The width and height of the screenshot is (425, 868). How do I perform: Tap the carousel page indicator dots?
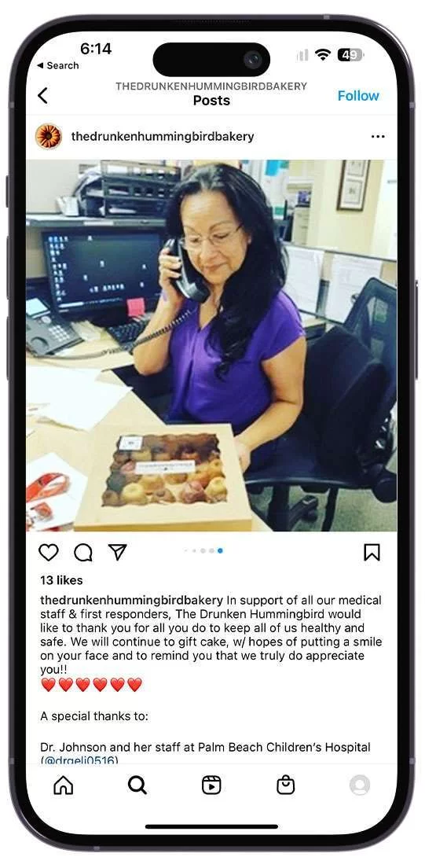click(x=203, y=551)
